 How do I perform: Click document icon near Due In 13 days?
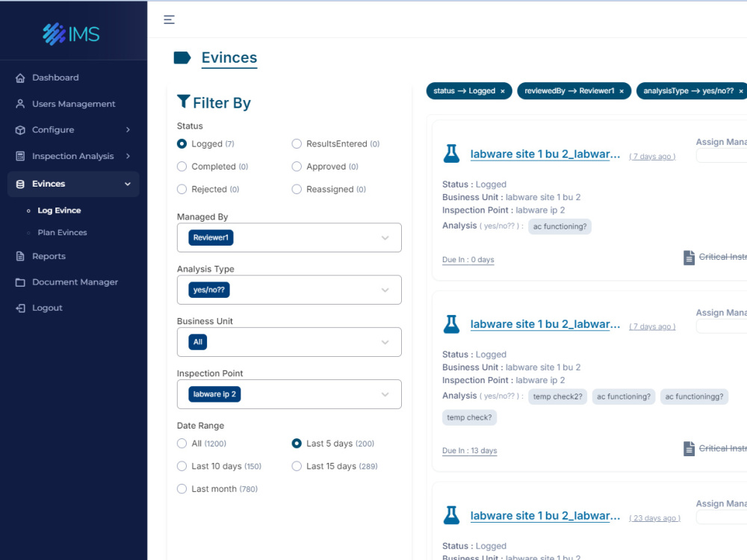(689, 449)
